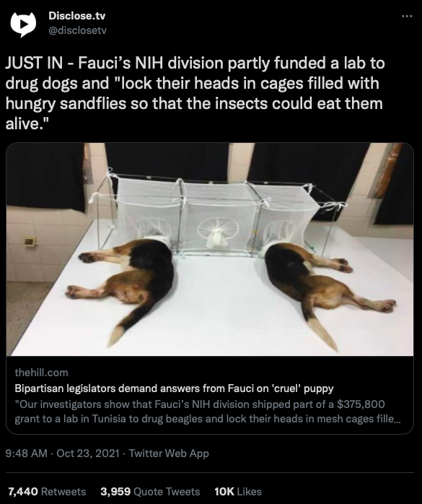Open the link card preview photo
Screen dimensions: 422x504
(x=210, y=249)
